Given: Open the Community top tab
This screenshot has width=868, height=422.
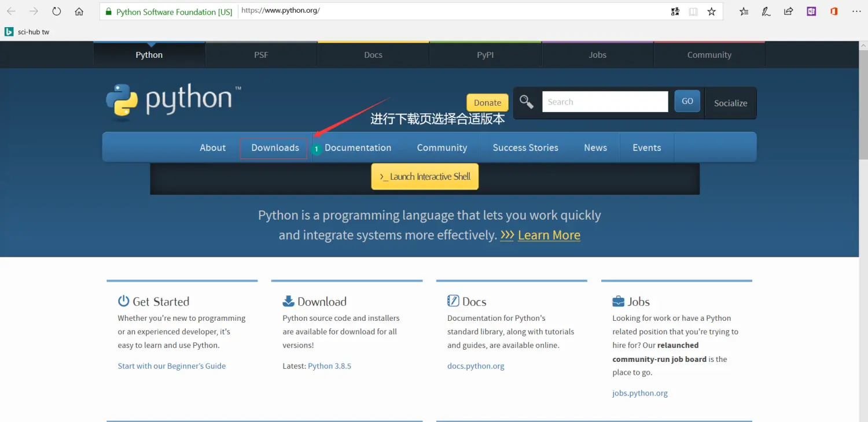Looking at the screenshot, I should (x=709, y=55).
